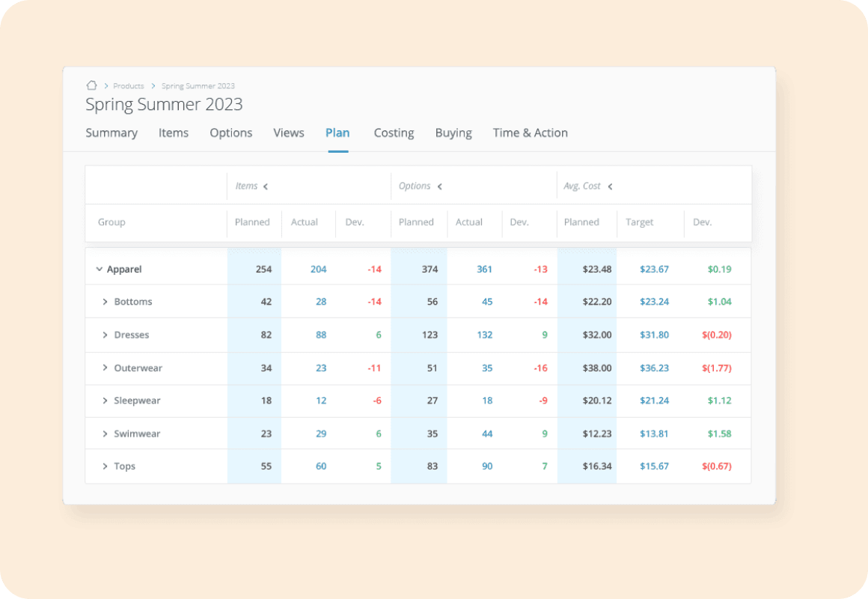Collapse the Items column group arrow
The height and width of the screenshot is (599, 868).
click(266, 186)
